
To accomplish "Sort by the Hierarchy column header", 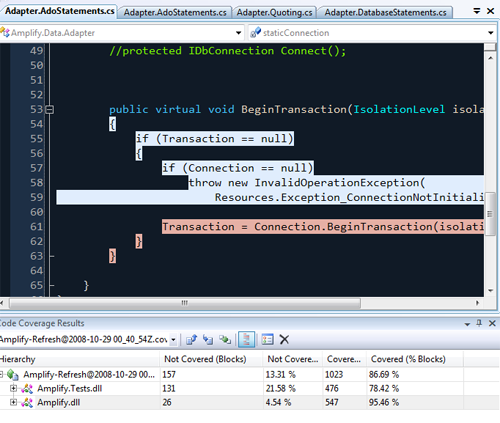I will pyautogui.click(x=80, y=359).
